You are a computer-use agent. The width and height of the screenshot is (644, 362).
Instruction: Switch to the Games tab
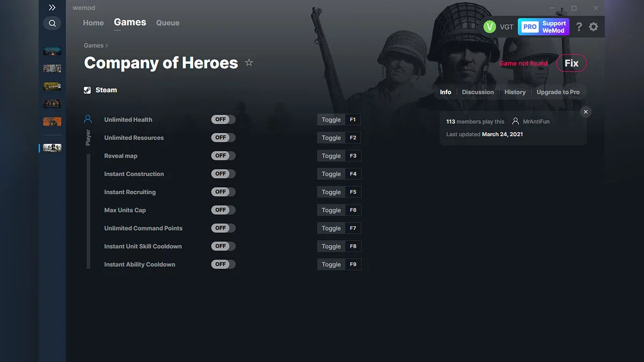130,23
